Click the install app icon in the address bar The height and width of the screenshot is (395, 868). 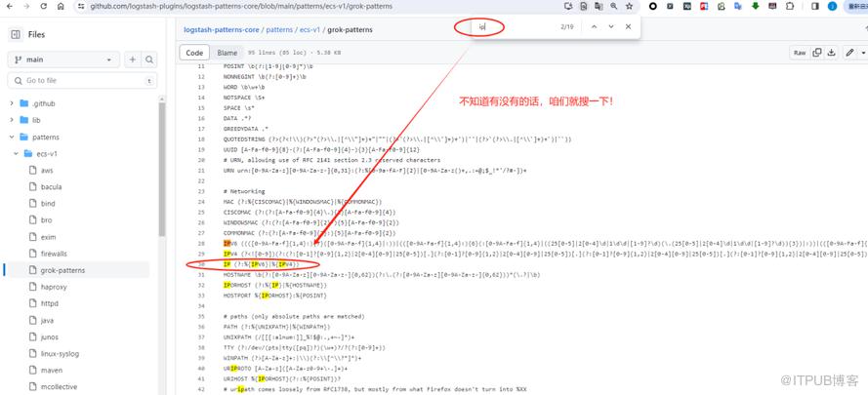click(x=568, y=6)
